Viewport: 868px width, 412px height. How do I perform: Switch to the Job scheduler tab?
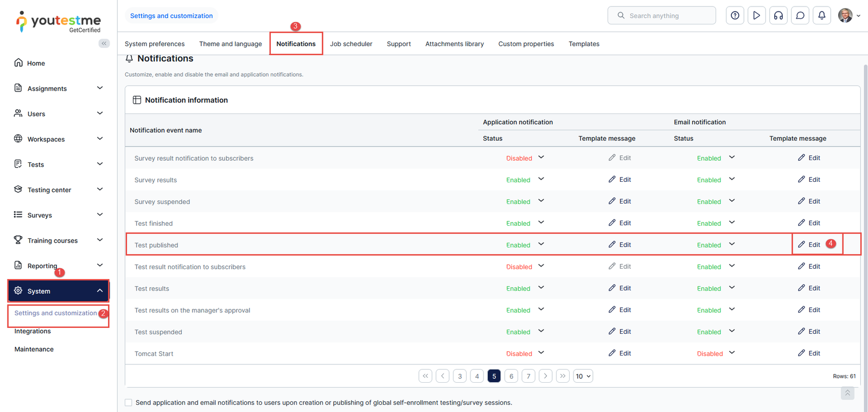tap(351, 44)
